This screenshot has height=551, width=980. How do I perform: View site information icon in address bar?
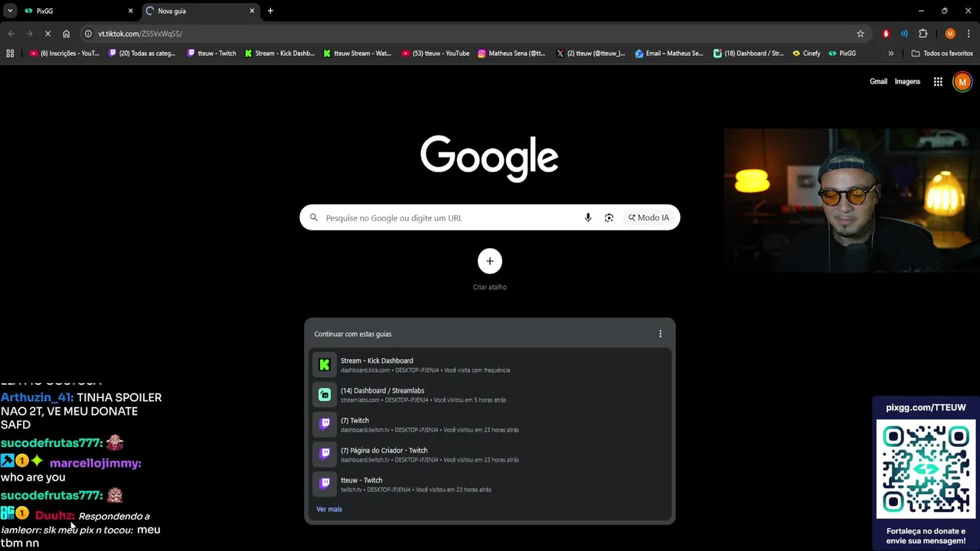[x=89, y=34]
